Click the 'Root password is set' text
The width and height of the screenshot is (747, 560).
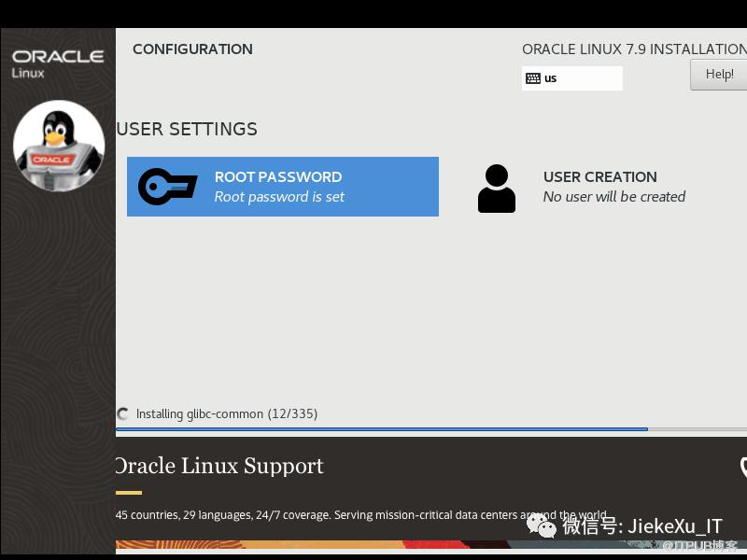(279, 197)
